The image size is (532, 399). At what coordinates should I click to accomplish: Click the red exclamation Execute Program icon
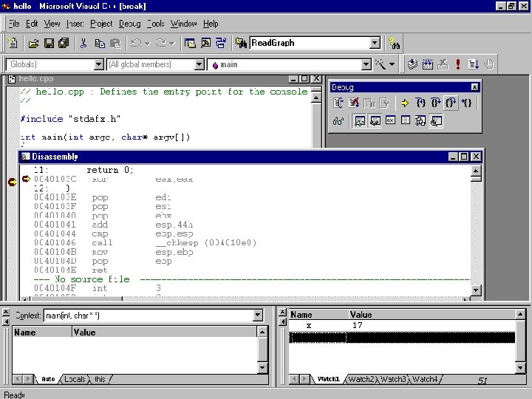458,64
